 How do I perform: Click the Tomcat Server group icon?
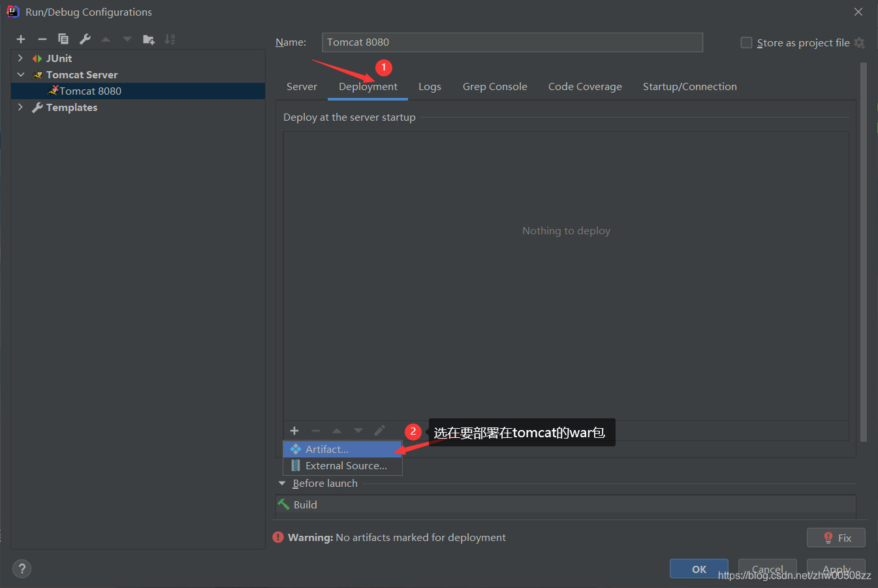(37, 75)
